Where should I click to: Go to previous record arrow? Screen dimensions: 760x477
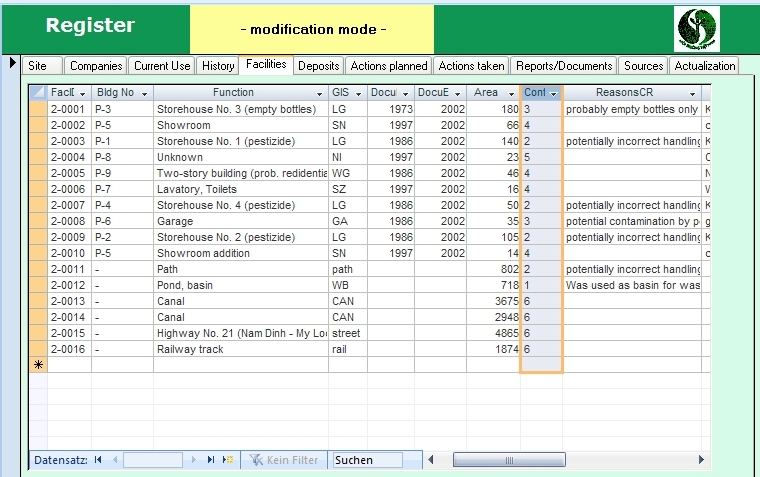click(114, 460)
